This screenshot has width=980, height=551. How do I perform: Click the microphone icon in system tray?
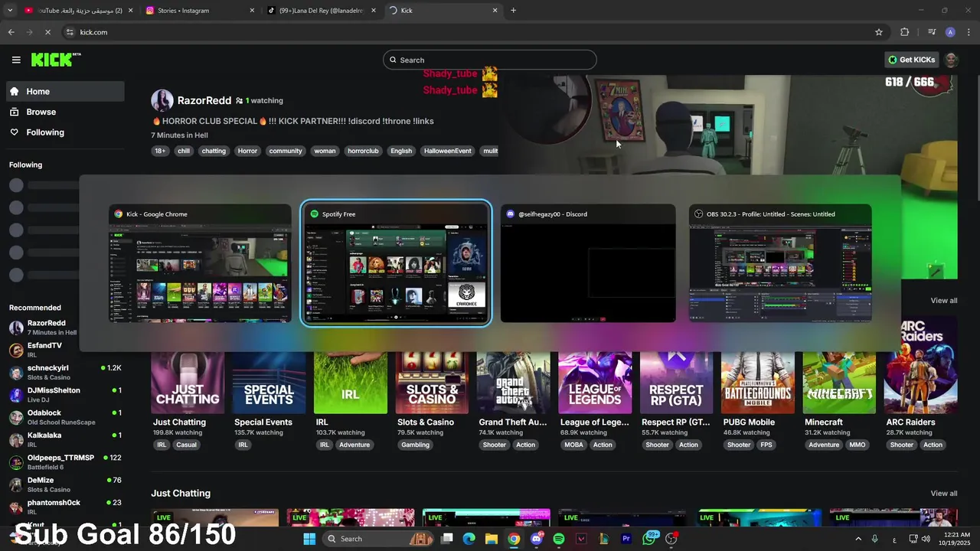875,539
